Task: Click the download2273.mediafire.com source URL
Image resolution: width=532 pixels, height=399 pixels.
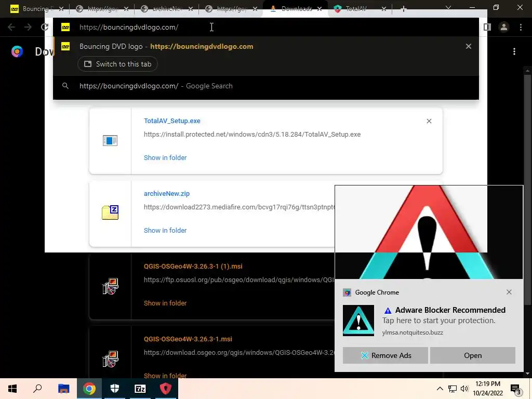Action: coord(239,207)
